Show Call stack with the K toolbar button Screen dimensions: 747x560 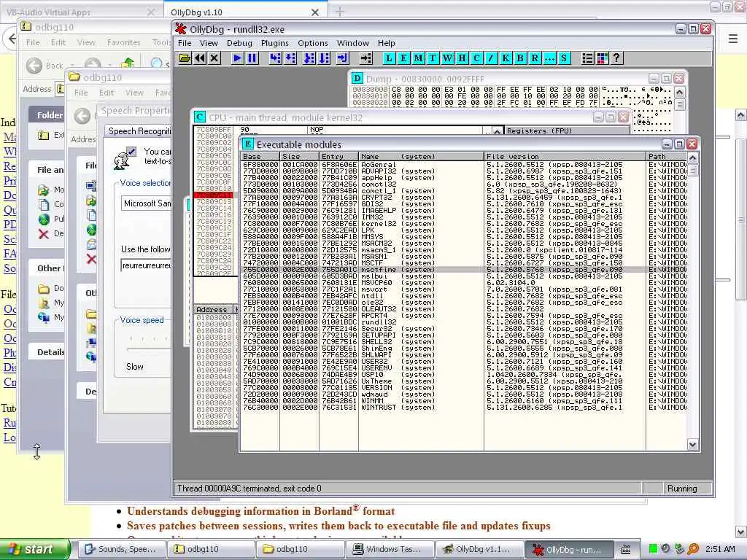pos(506,58)
